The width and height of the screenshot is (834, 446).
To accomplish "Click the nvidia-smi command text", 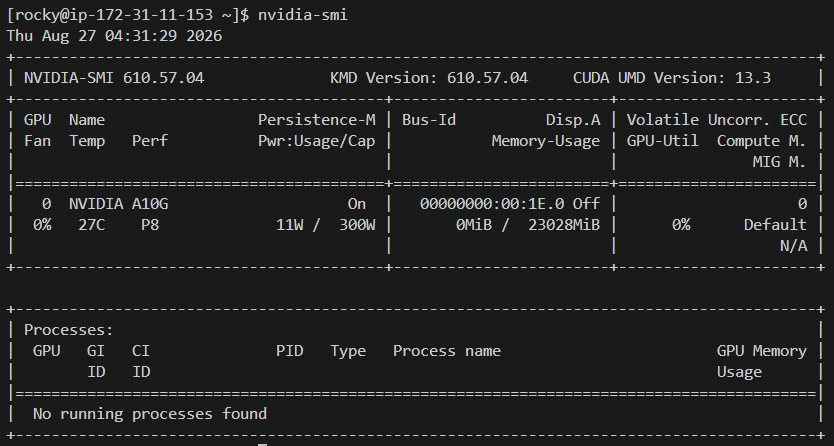I will tap(303, 15).
